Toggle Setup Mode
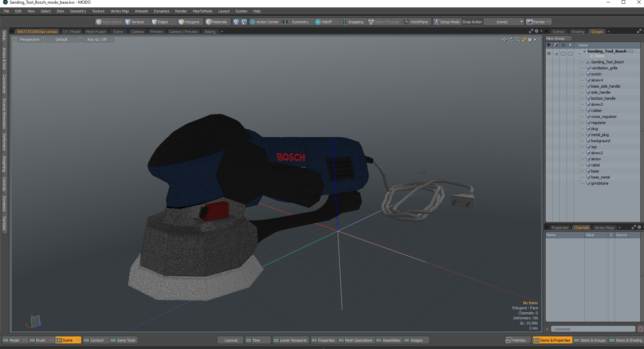This screenshot has height=349, width=644. pos(447,22)
